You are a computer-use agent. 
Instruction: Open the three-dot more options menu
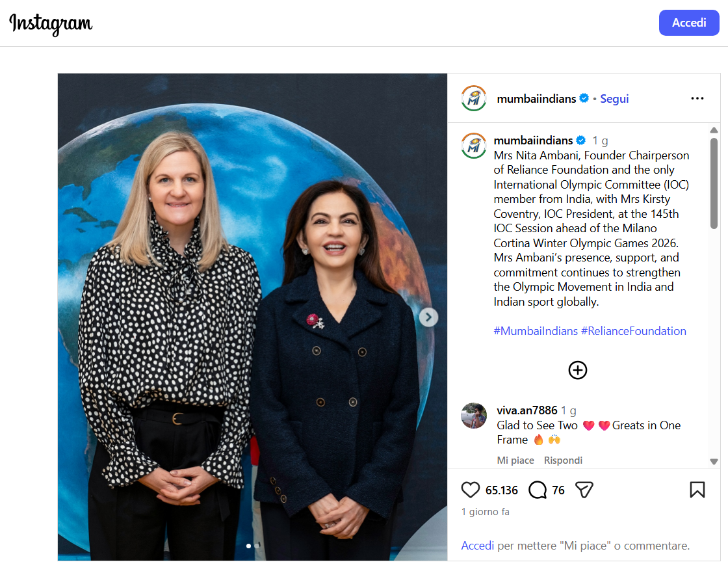[x=697, y=98]
